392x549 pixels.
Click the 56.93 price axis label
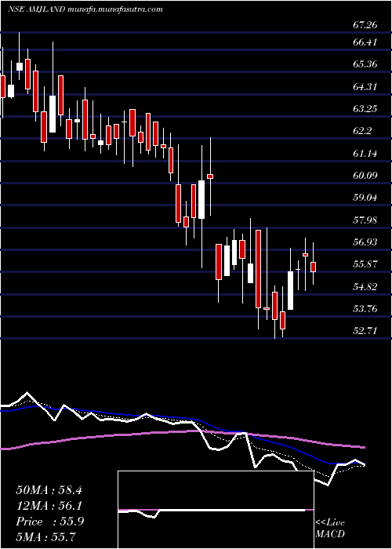365,242
